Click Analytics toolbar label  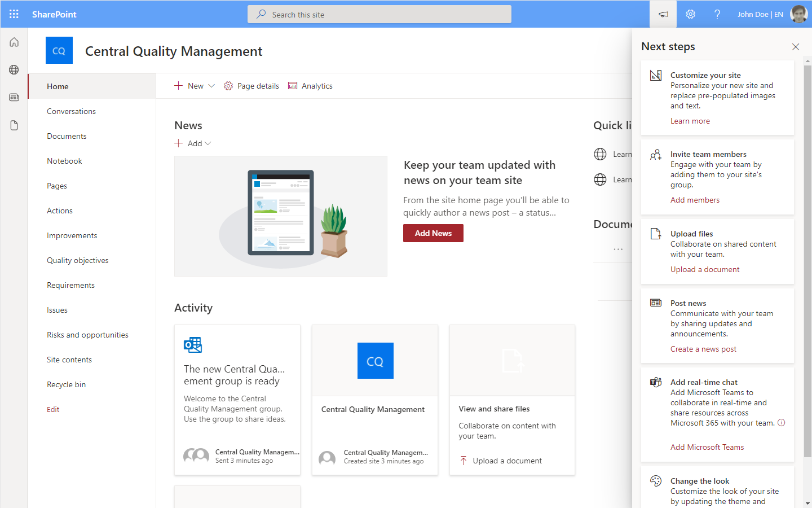point(317,86)
